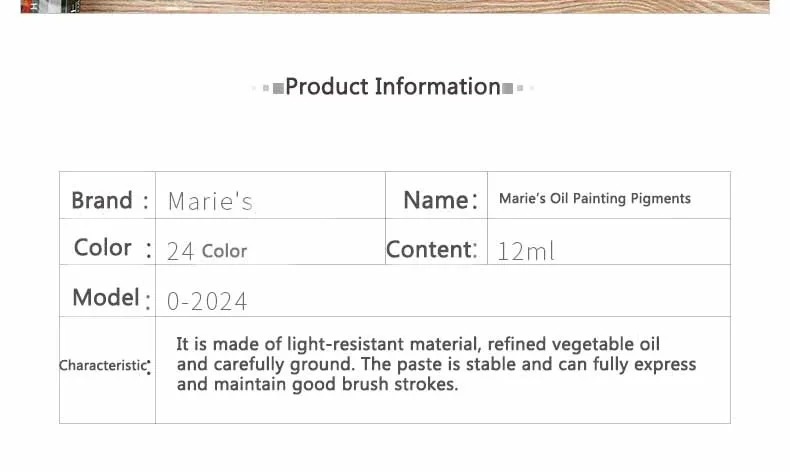Click the Characteristic label cell
This screenshot has height=472, width=790.
click(107, 370)
